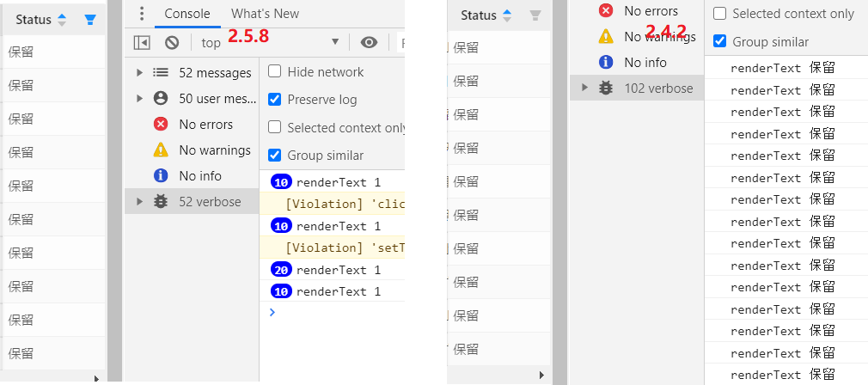
Task: Toggle Group similar in left console
Action: pos(274,156)
